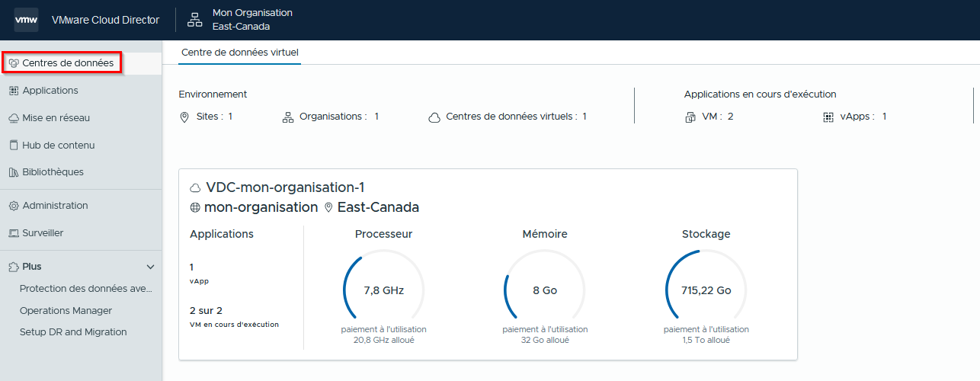The width and height of the screenshot is (980, 381).
Task: Collapse the Plus section chevron
Action: (150, 267)
